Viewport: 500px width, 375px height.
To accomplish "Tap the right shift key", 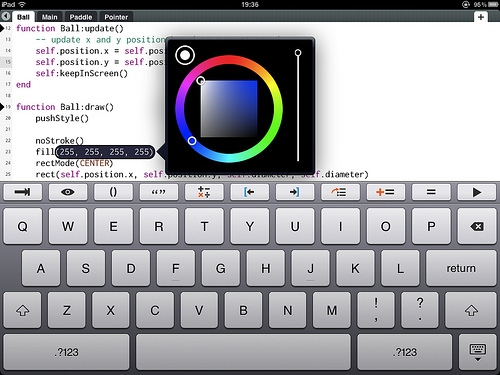I will 471,310.
